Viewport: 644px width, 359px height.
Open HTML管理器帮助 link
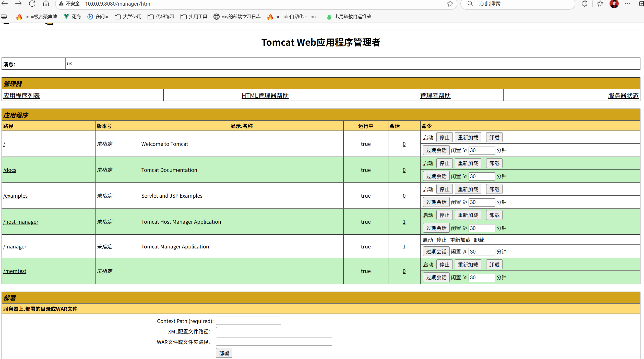(x=265, y=95)
